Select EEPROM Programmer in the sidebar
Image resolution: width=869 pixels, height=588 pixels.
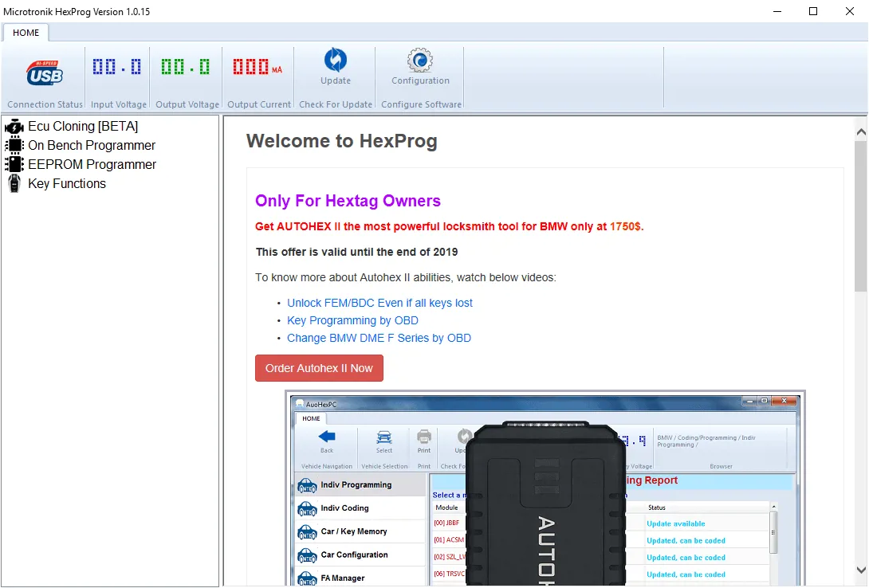click(92, 164)
